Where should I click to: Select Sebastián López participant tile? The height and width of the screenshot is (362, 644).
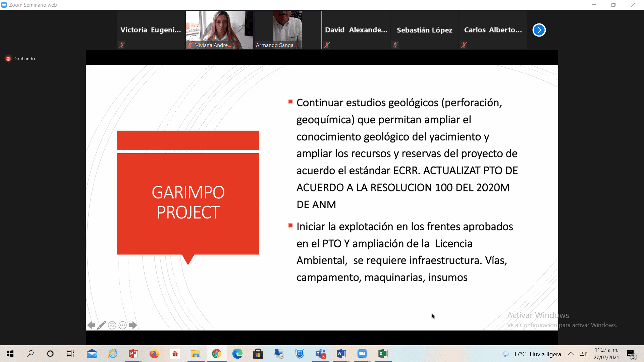(x=425, y=30)
